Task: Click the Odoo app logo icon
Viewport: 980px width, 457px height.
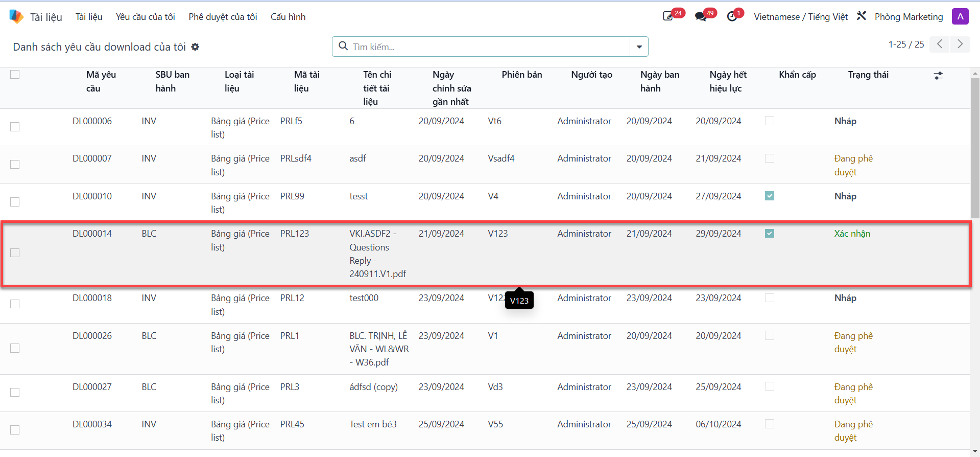Action: (16, 16)
